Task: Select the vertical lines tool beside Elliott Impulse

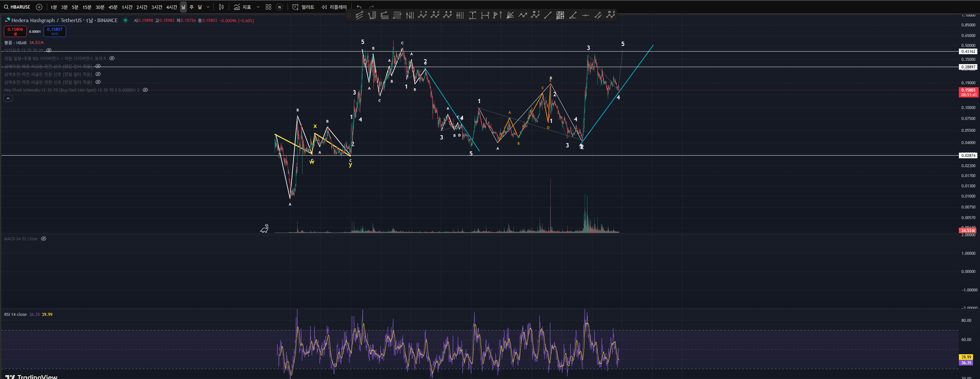Action: pyautogui.click(x=410, y=15)
